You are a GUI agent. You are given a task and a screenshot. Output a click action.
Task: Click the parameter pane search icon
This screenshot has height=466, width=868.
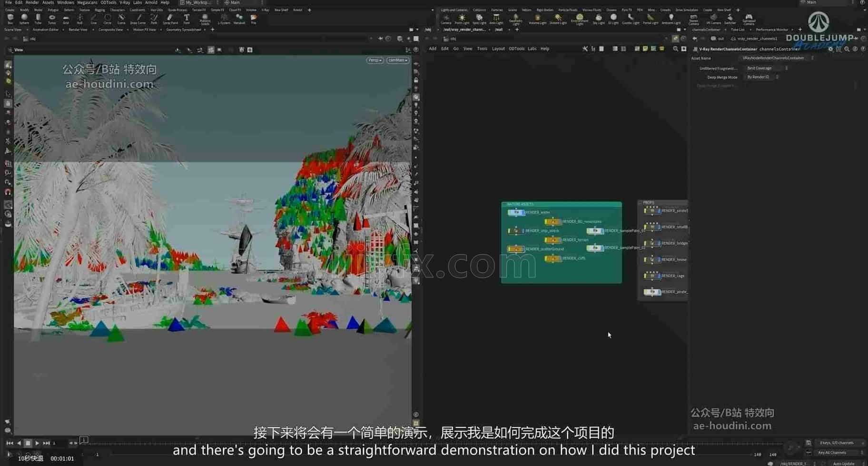pos(847,49)
